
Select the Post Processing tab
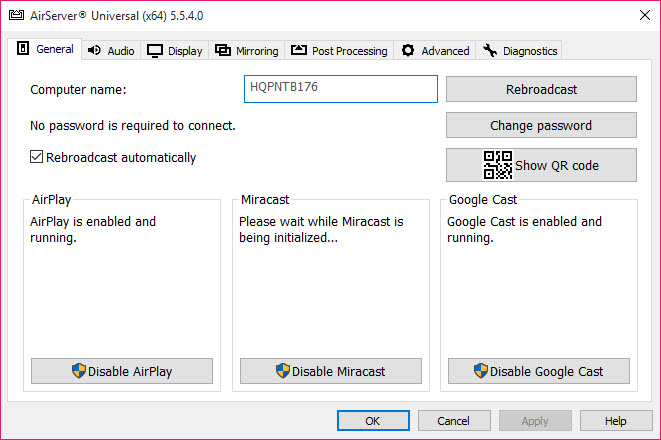pyautogui.click(x=339, y=51)
